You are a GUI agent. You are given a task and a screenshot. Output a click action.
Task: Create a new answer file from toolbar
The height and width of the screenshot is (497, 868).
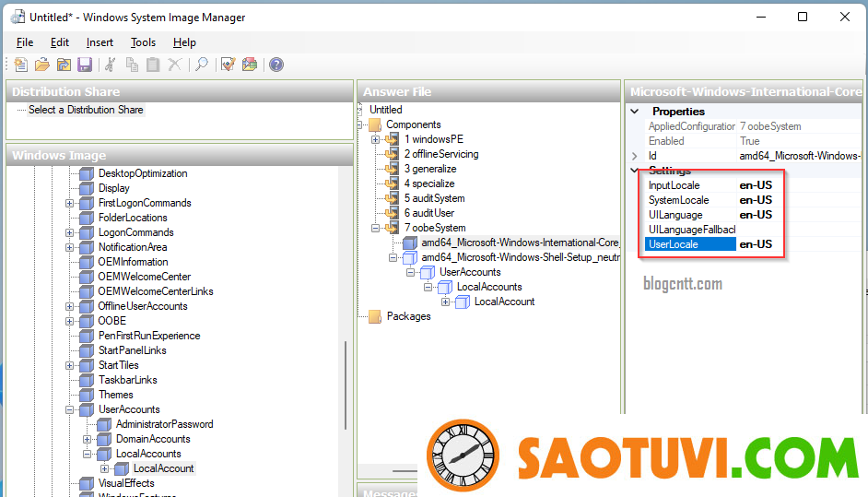21,65
